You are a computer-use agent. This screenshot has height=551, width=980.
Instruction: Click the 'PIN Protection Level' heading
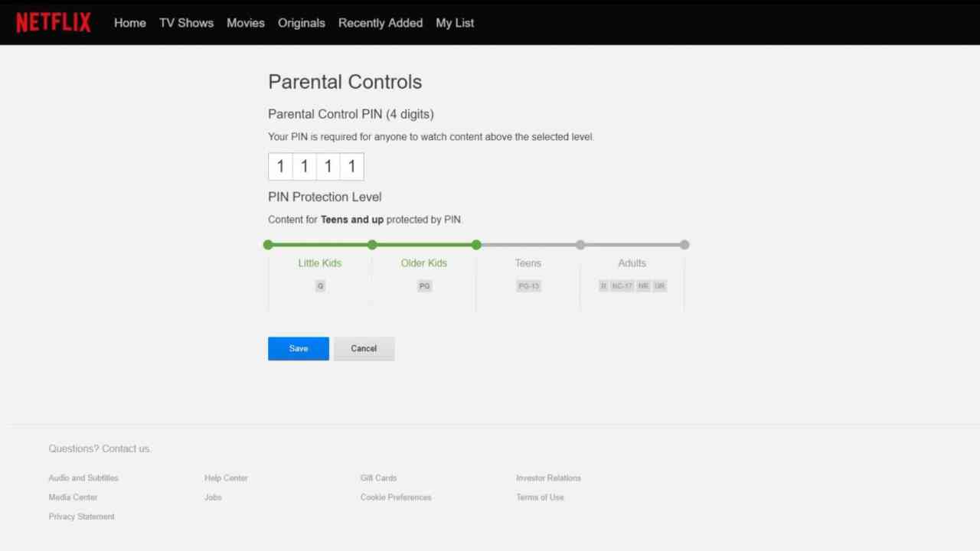pos(325,197)
